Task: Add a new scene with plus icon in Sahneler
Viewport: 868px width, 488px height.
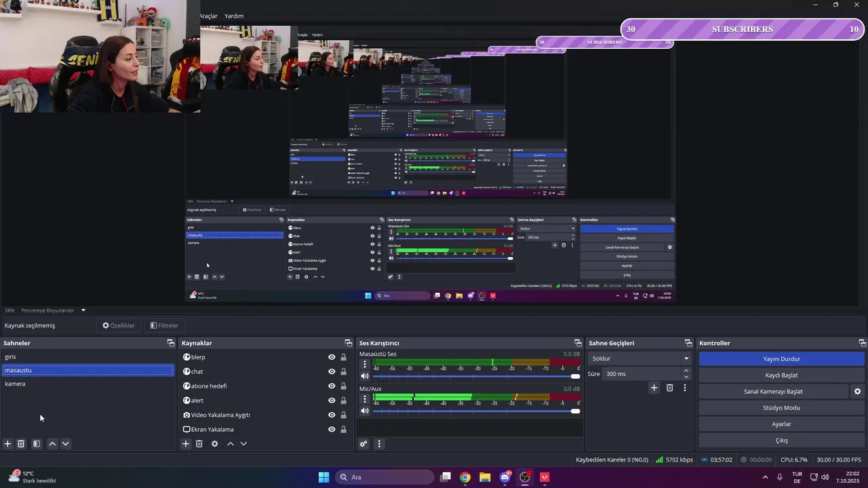Action: (7, 444)
